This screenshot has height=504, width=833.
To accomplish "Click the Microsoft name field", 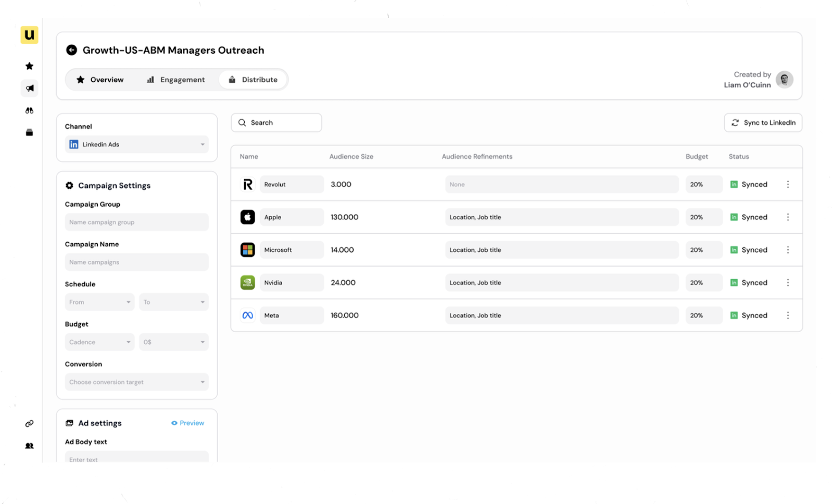I will pos(292,250).
